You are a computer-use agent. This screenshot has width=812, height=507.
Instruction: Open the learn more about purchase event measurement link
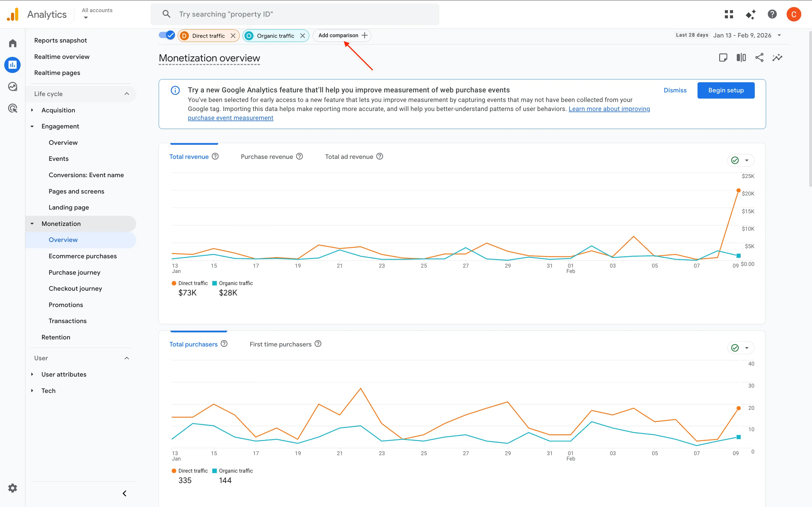click(x=231, y=118)
